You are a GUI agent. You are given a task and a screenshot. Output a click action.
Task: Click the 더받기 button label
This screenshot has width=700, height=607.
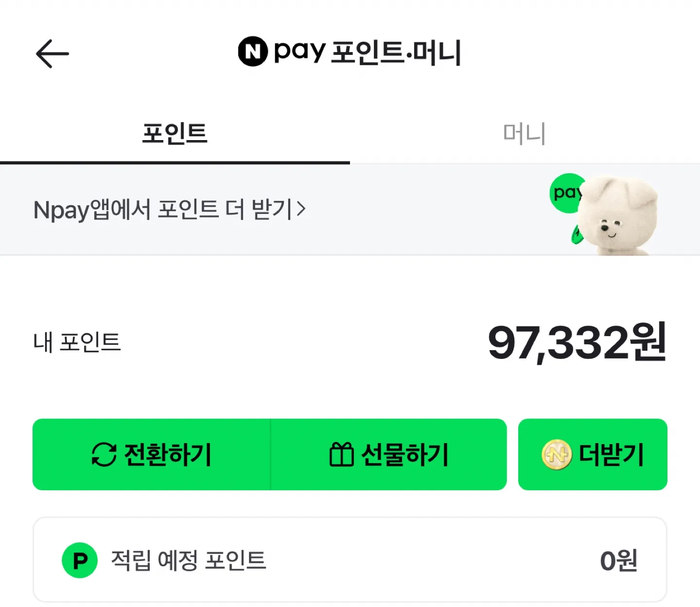click(612, 454)
